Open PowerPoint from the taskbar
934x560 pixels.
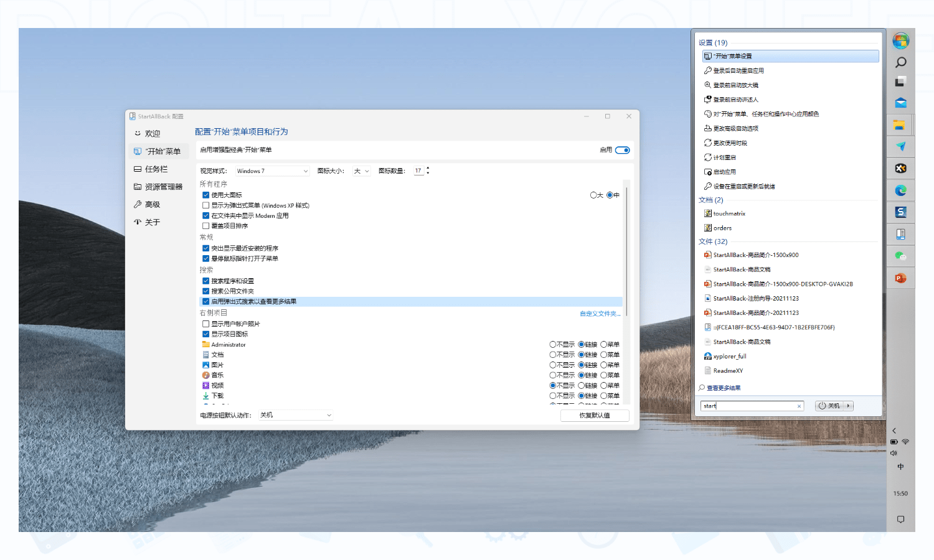click(x=900, y=278)
